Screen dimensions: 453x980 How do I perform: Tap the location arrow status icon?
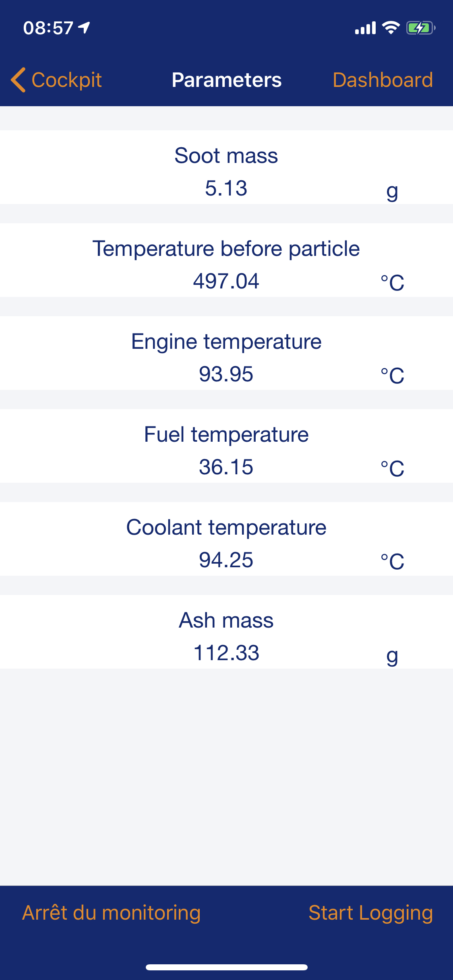click(84, 28)
